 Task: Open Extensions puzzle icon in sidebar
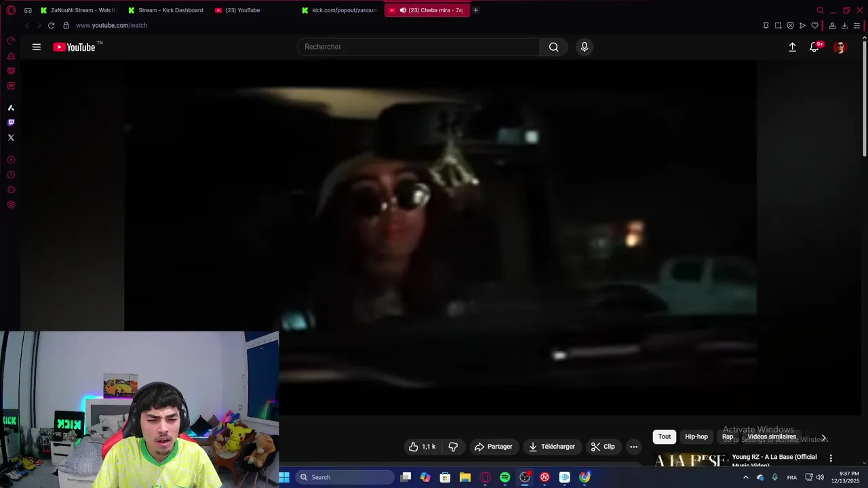[11, 190]
